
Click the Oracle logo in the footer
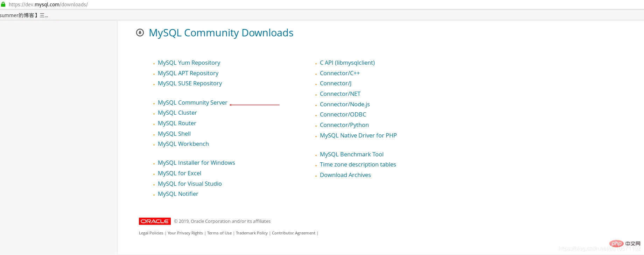pos(155,221)
